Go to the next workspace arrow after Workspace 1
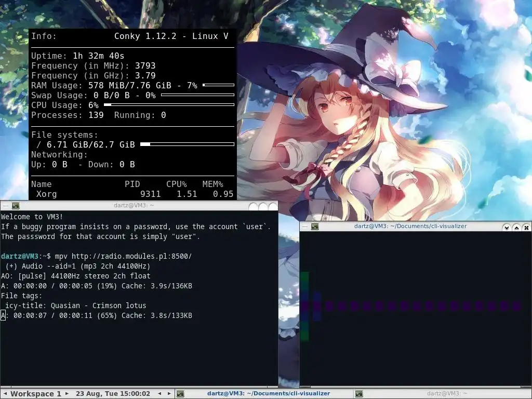 (67, 394)
